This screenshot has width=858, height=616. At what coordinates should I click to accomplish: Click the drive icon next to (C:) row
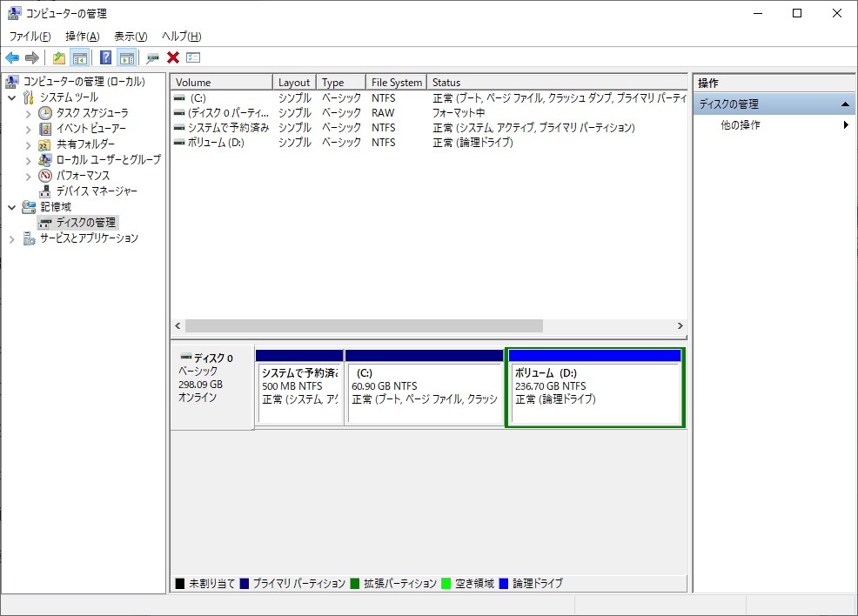(x=179, y=98)
